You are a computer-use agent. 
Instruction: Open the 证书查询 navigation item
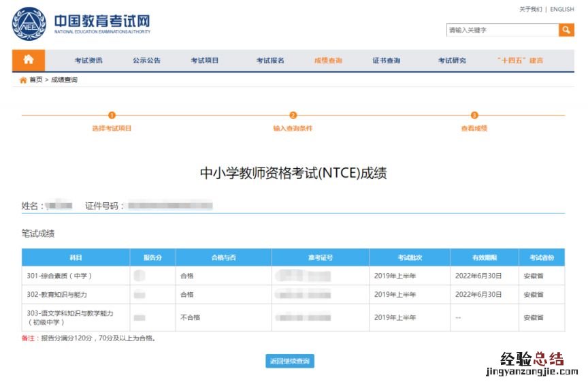387,61
